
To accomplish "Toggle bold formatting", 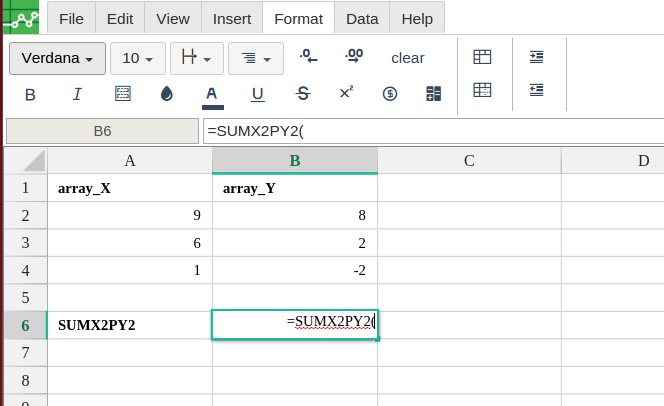I will (x=30, y=94).
